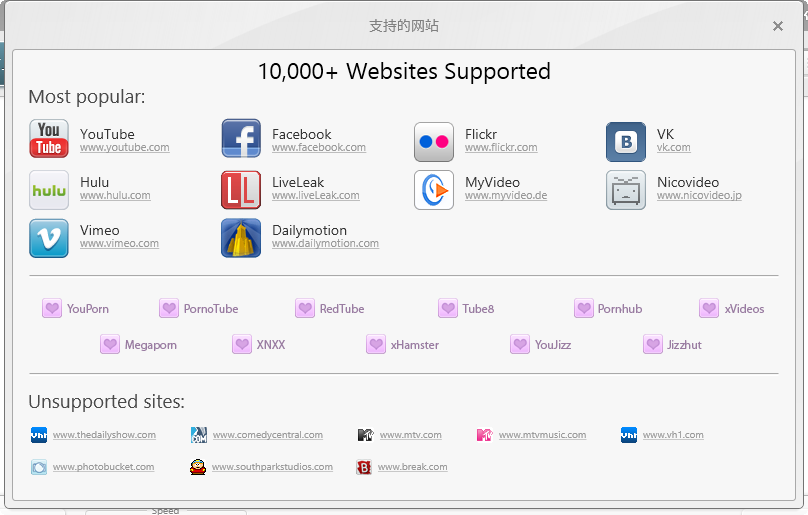Click heart icon next to XNXX
The height and width of the screenshot is (515, 808).
coord(242,344)
